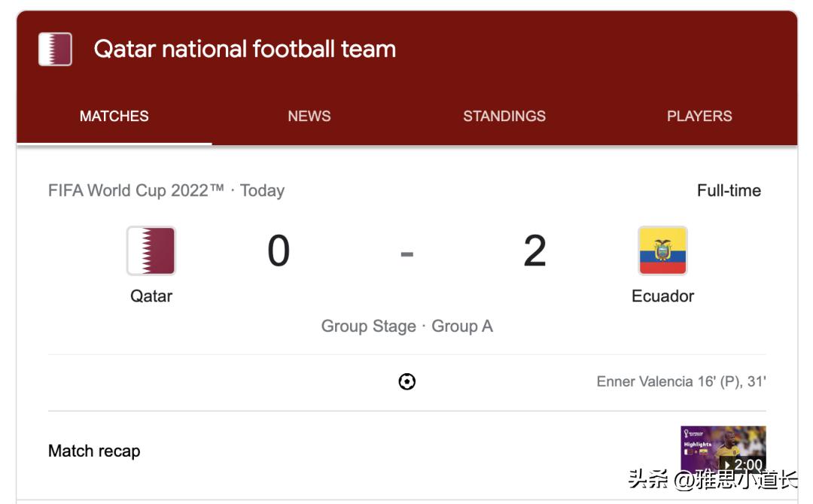This screenshot has width=813, height=504.
Task: Click Qatar's score of 0
Action: [279, 251]
